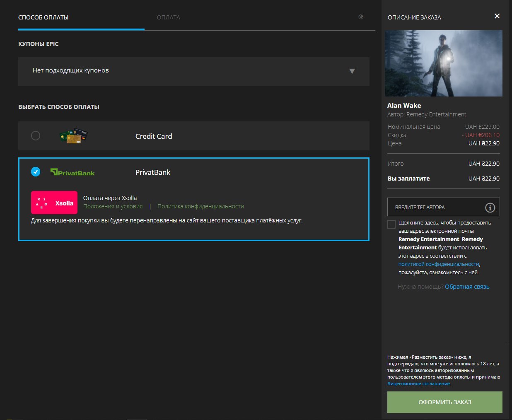
Task: Click 'Итого' label
Action: [396, 164]
